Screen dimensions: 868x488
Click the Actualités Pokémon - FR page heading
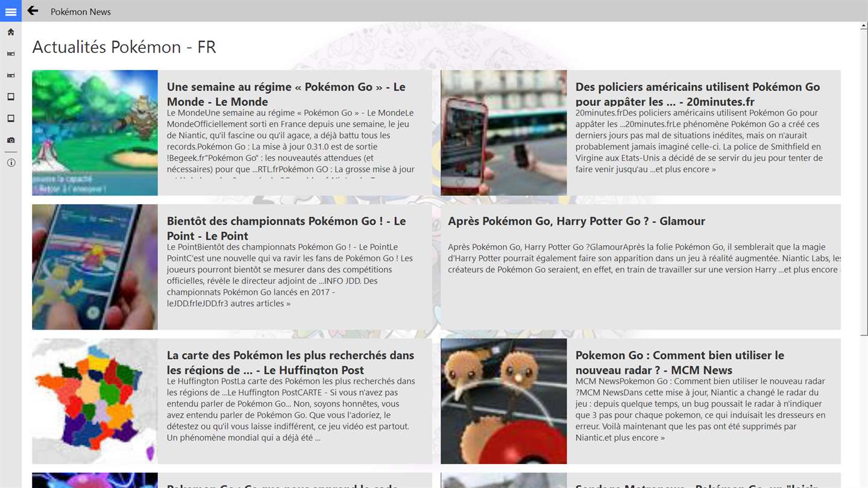124,47
